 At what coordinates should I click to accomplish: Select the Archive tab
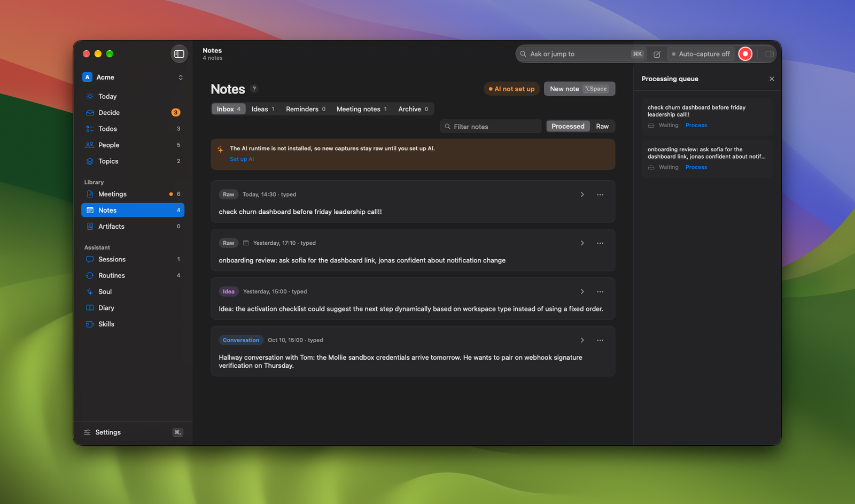click(413, 109)
